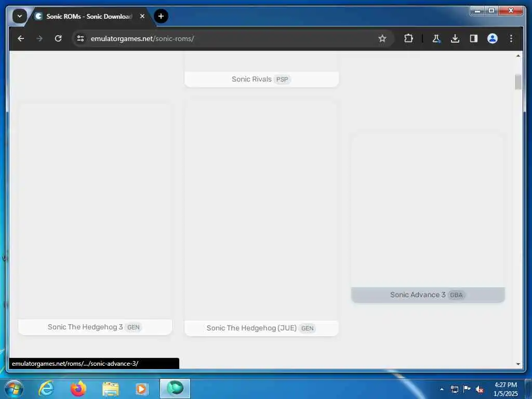Image resolution: width=532 pixels, height=399 pixels.
Task: Open the three-dot browser menu
Action: (x=511, y=38)
